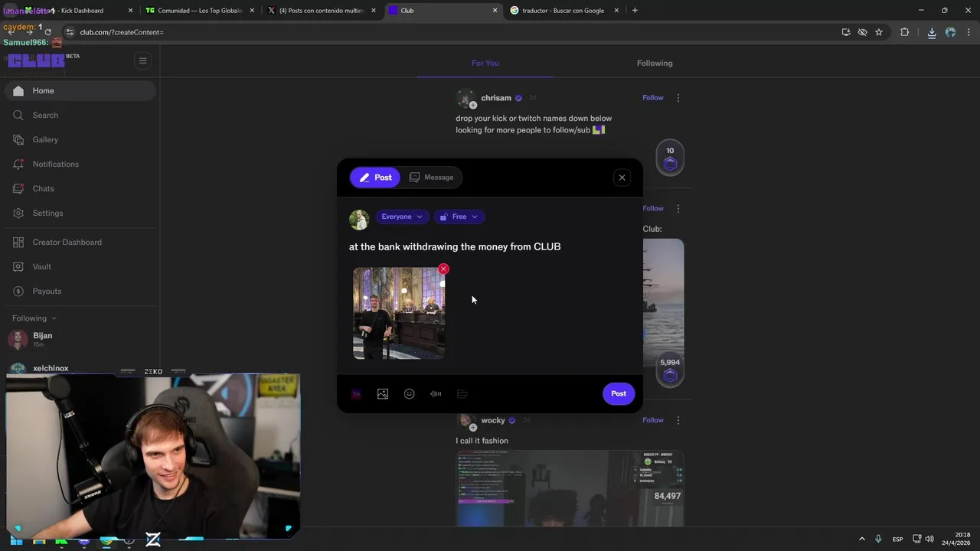
Task: Click the 10 tips badge on chrisam's post
Action: click(670, 159)
